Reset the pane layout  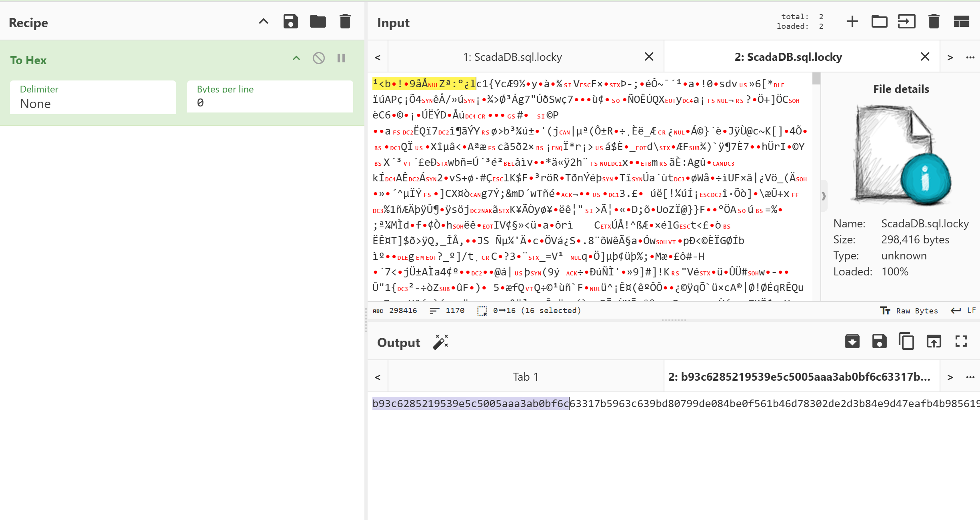coord(961,22)
